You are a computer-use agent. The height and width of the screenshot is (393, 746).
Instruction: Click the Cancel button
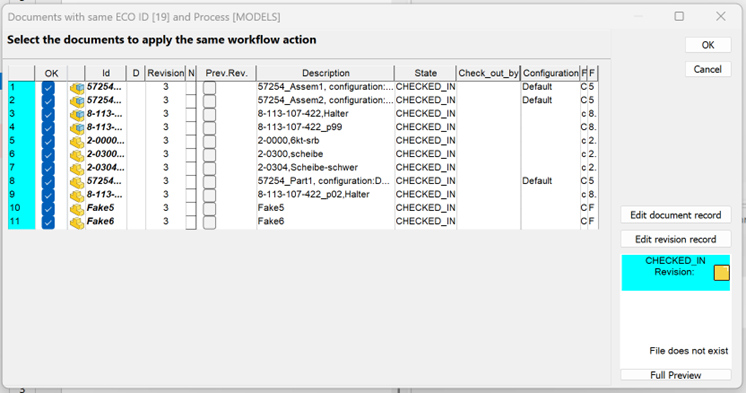pyautogui.click(x=708, y=69)
